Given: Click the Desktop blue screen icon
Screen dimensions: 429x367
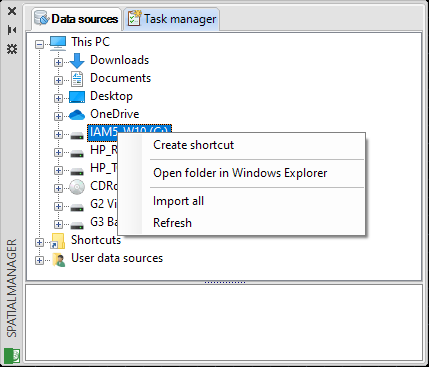Looking at the screenshot, I should point(77,97).
